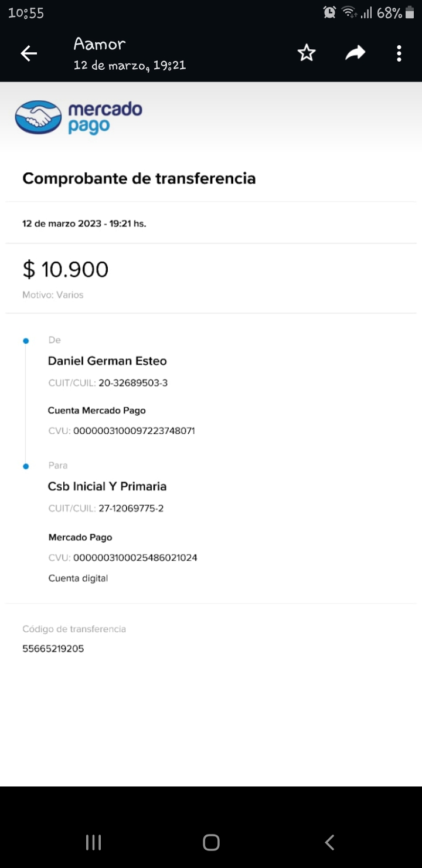
Task: Tap the Comprobante de transferencia heading
Action: pos(139,178)
